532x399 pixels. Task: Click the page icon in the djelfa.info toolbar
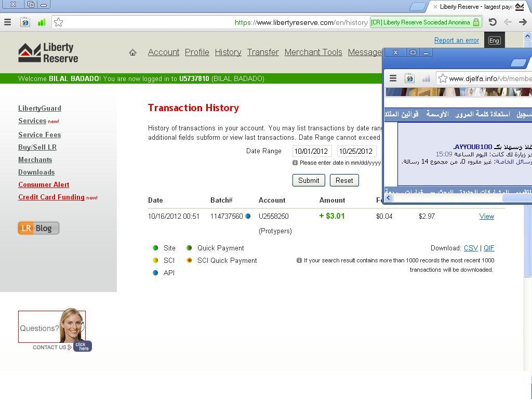(409, 78)
